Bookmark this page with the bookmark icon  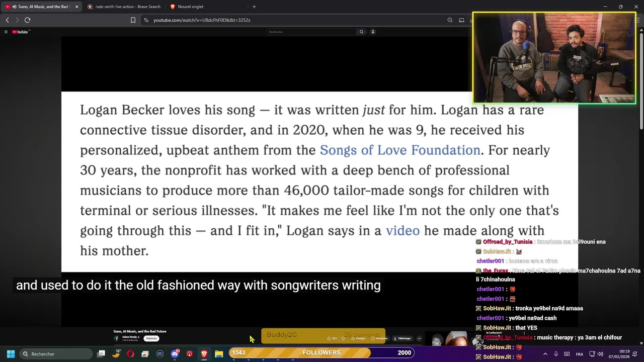133,20
